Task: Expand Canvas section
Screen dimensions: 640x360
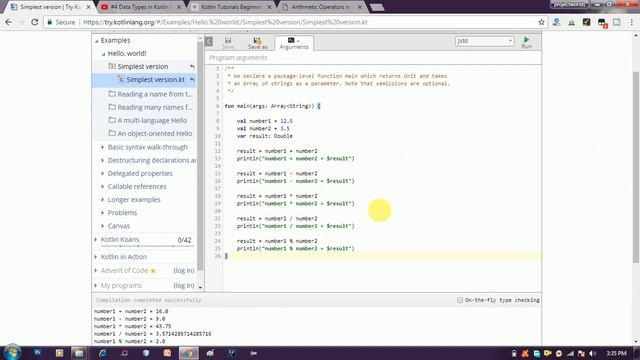Action: click(102, 226)
